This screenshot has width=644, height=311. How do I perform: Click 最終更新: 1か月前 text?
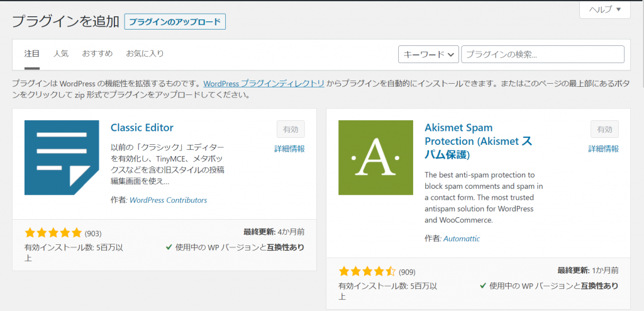[x=588, y=270]
